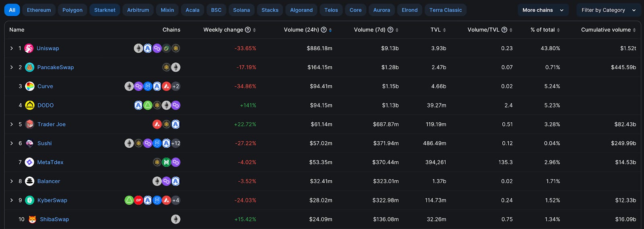
Task: Click the +2 more chains badge in Curve row
Action: (175, 86)
